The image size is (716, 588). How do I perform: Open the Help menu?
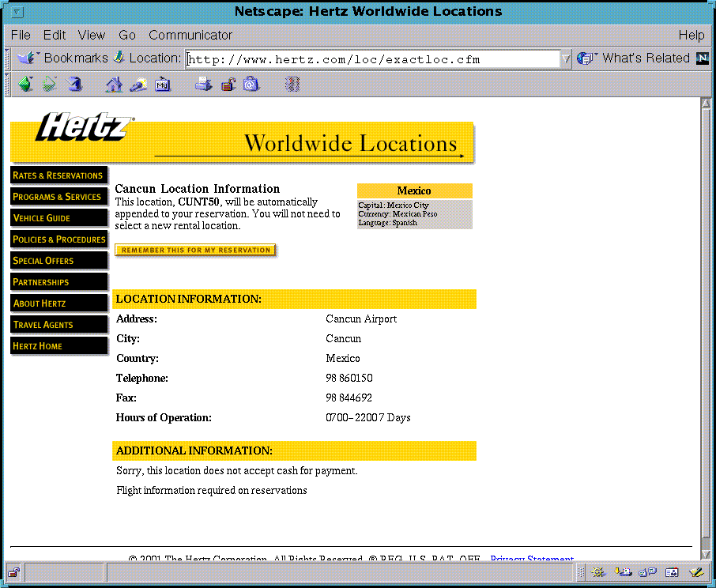[691, 35]
